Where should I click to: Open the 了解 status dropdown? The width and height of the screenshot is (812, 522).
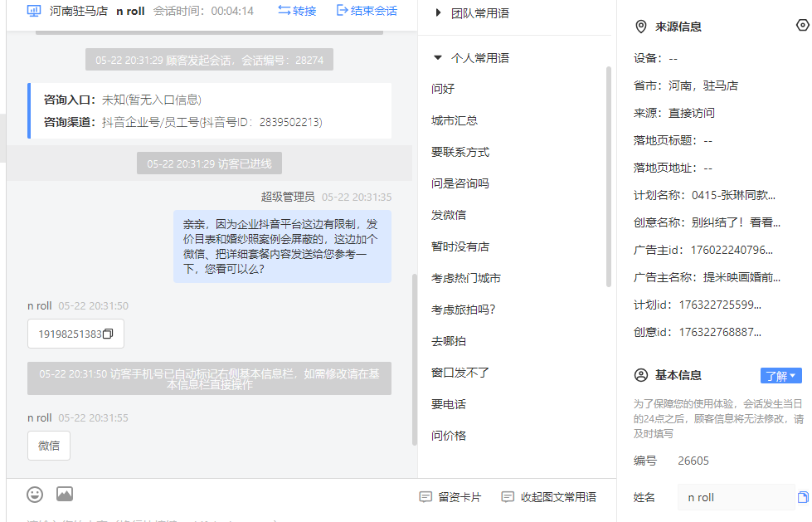tap(781, 376)
